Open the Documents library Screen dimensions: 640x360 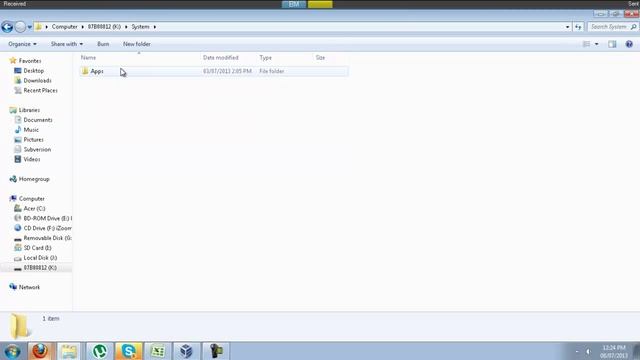[38, 120]
